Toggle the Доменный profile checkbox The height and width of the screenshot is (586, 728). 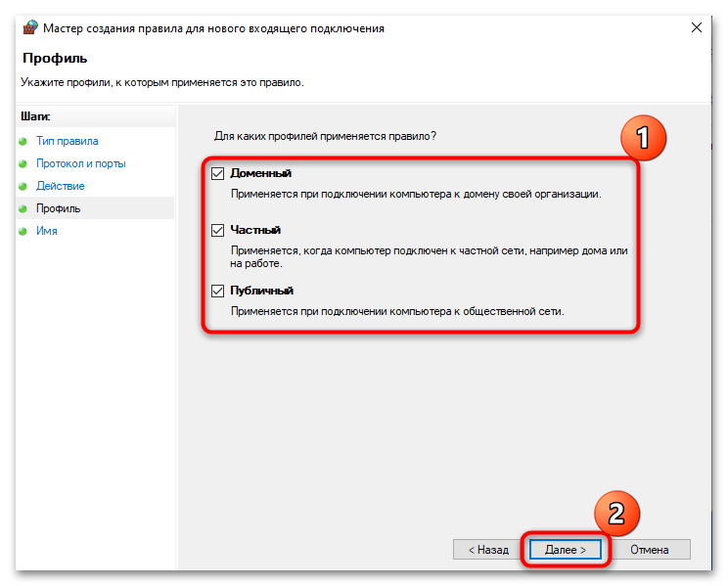(218, 174)
